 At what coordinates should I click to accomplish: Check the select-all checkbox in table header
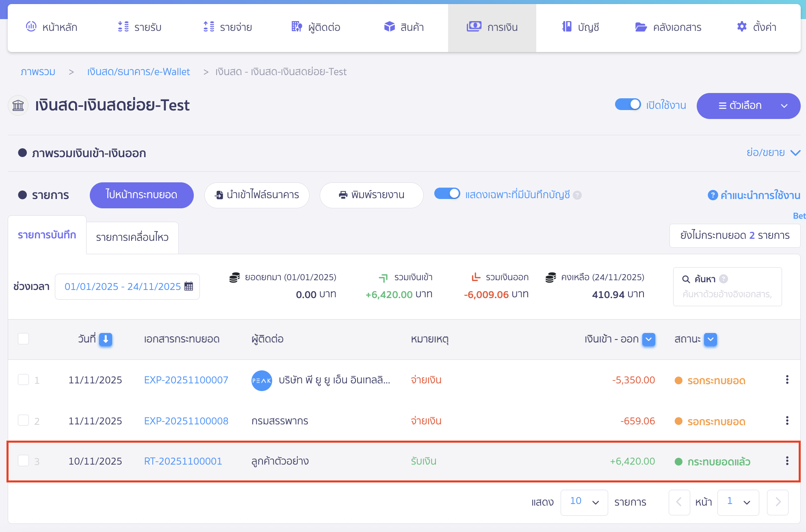coord(24,339)
